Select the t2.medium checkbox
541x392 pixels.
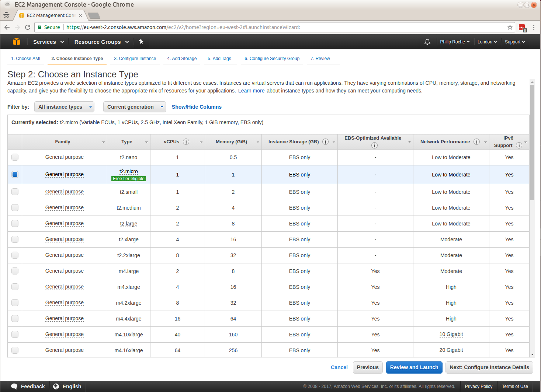[x=15, y=208]
